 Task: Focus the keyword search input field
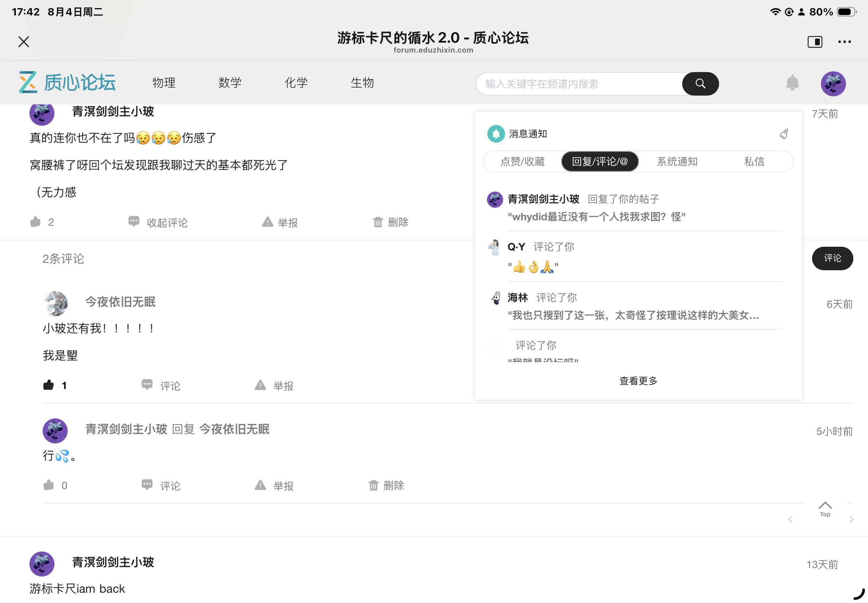pyautogui.click(x=580, y=83)
